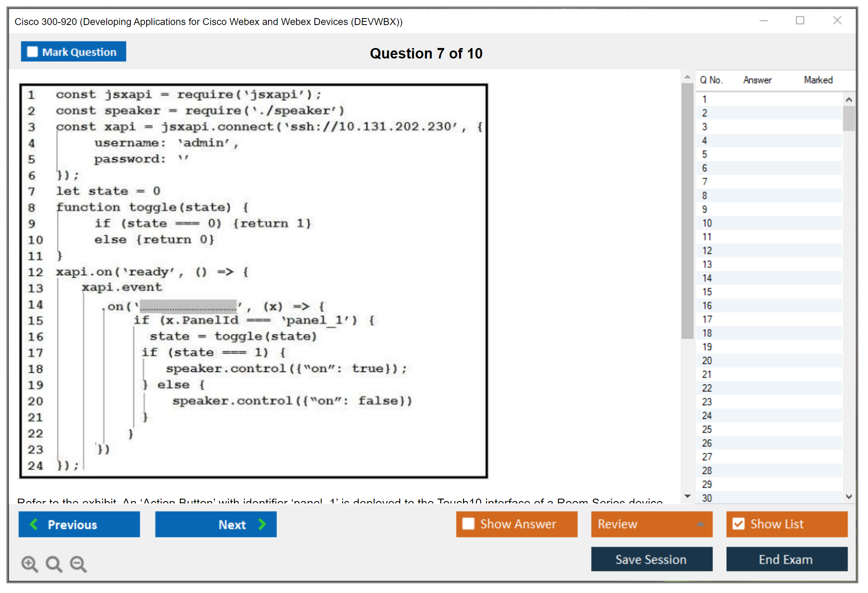Click the green left arrow on Previous
Image resolution: width=868 pixels, height=593 pixels.
[34, 524]
